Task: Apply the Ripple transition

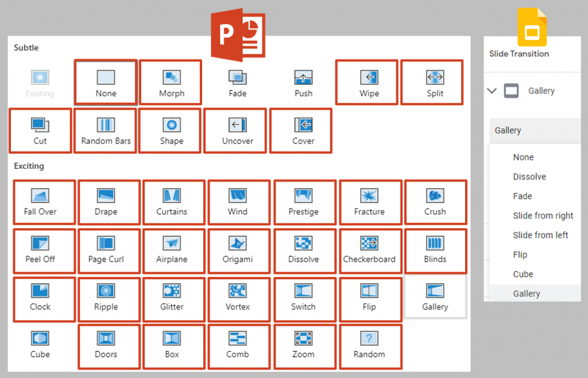Action: click(x=109, y=300)
